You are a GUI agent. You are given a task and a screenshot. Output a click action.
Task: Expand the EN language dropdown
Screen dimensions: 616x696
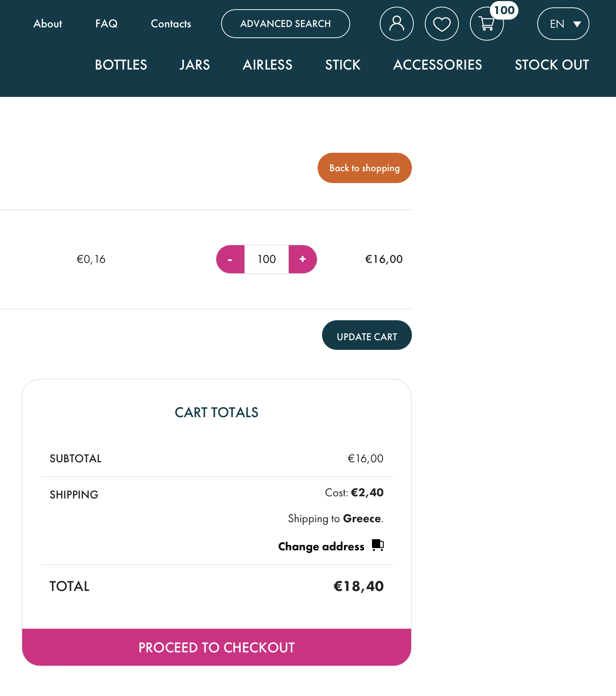(x=563, y=24)
